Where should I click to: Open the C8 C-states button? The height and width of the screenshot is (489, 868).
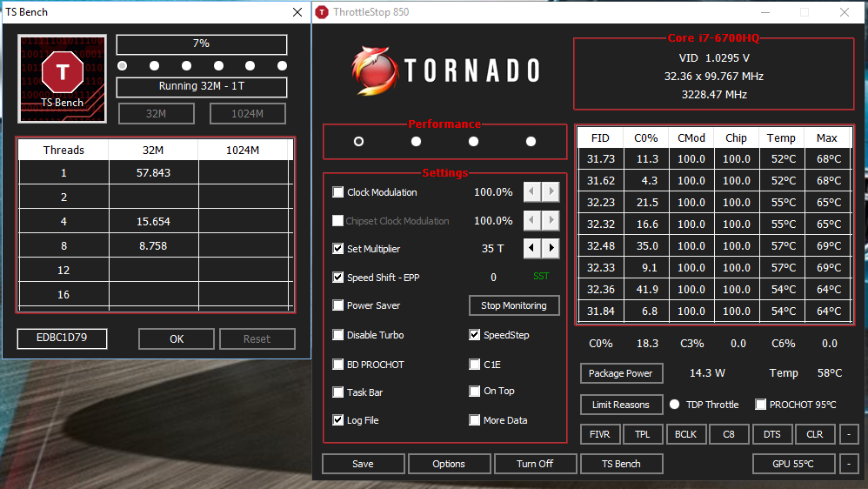[x=729, y=434]
